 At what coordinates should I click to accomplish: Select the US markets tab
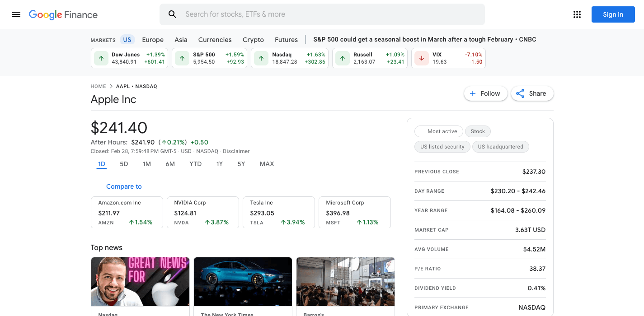pos(127,40)
